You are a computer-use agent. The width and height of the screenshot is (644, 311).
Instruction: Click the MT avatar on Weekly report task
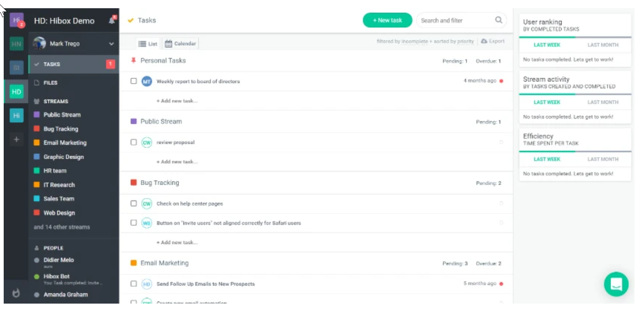[x=146, y=81]
